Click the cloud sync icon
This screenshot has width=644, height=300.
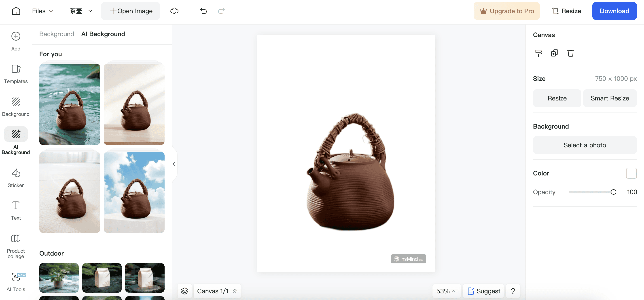[174, 11]
